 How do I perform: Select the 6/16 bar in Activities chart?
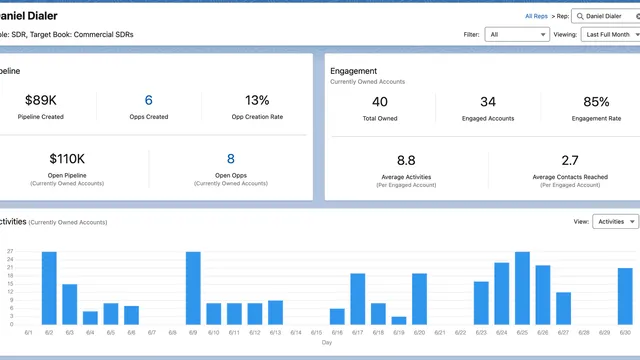coord(337,317)
